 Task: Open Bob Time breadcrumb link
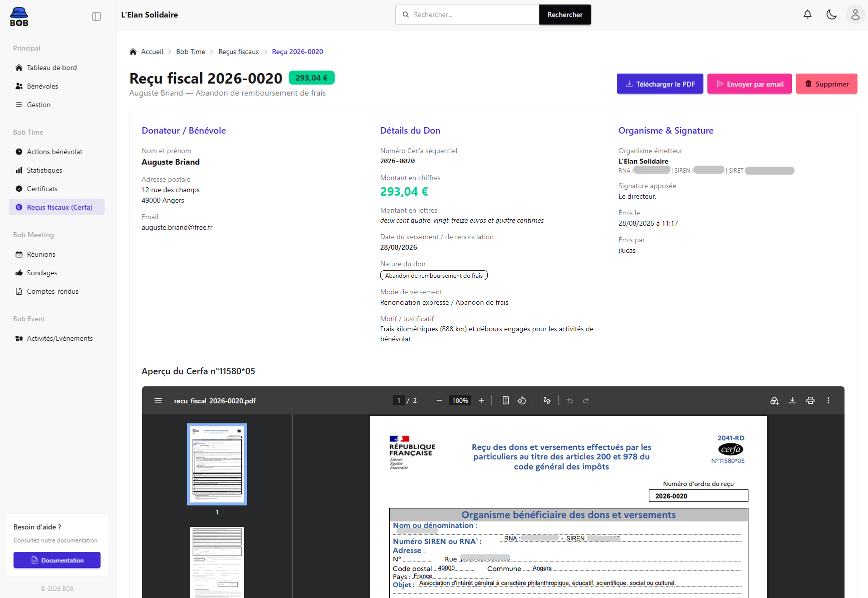tap(191, 52)
